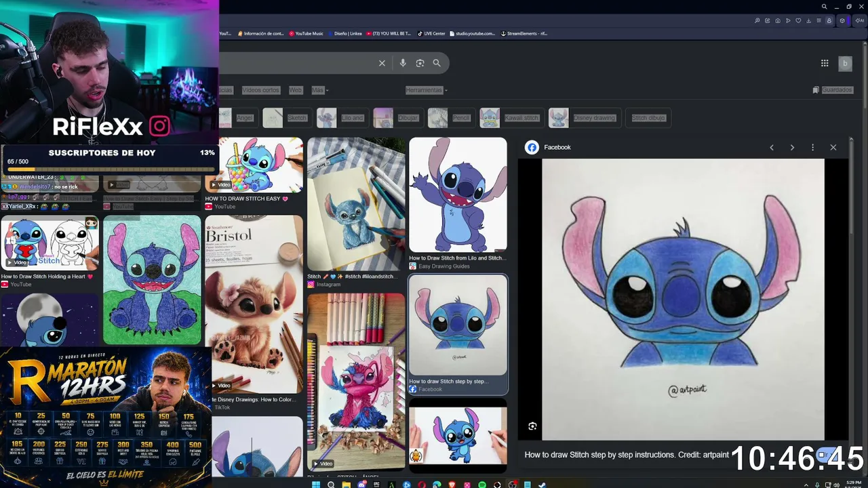Select the Kawaii stitch filter chip

pyautogui.click(x=511, y=118)
